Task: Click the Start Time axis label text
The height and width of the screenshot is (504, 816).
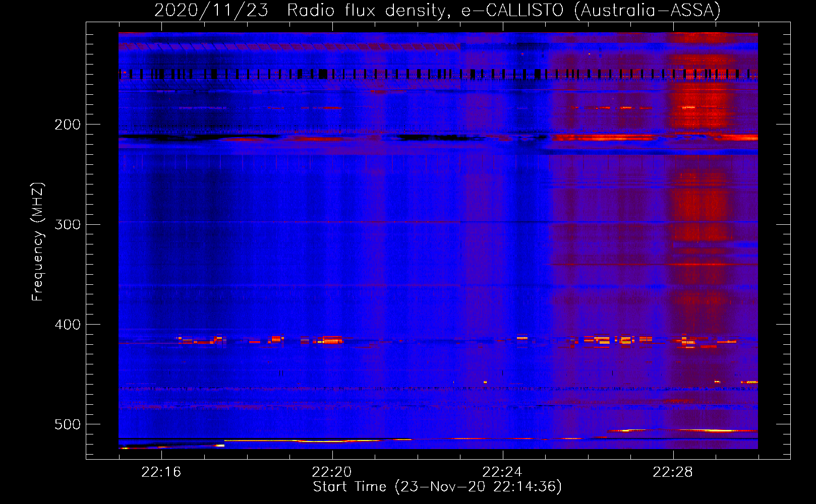Action: click(x=437, y=487)
